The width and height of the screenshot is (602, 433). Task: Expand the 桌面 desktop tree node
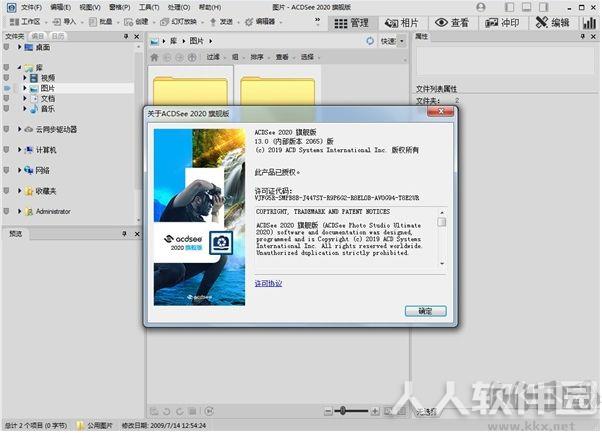19,47
